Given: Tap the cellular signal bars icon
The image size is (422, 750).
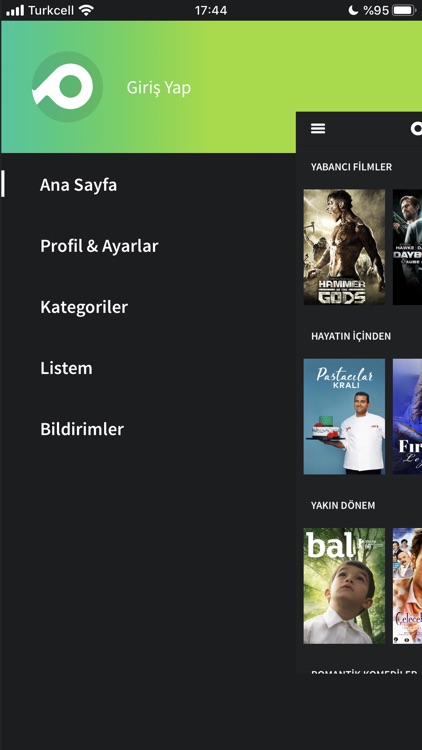Looking at the screenshot, I should pyautogui.click(x=15, y=10).
